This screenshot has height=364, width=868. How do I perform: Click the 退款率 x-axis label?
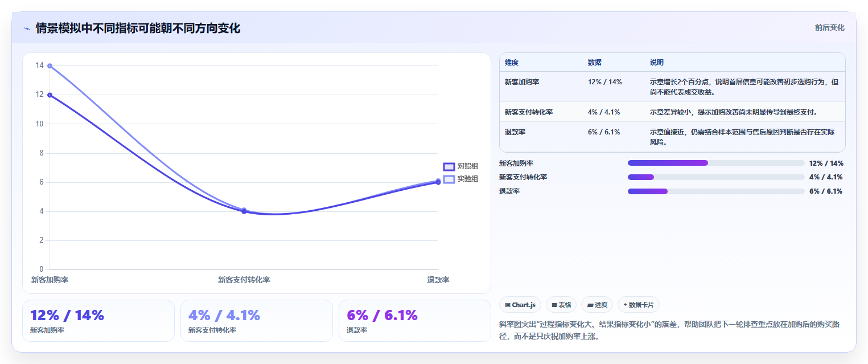point(438,280)
